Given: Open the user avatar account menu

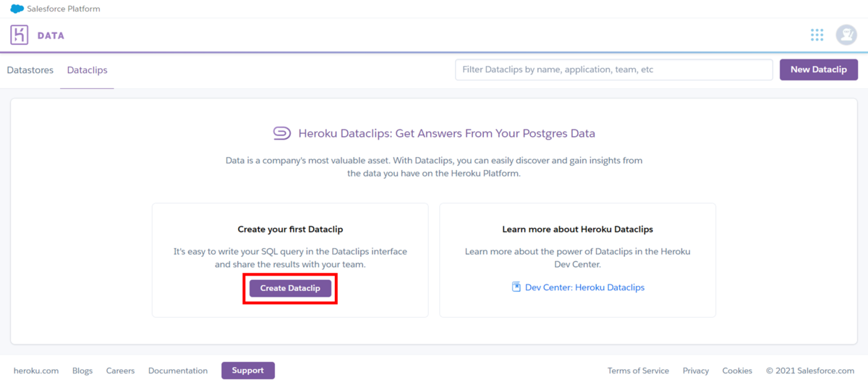Looking at the screenshot, I should coord(846,35).
